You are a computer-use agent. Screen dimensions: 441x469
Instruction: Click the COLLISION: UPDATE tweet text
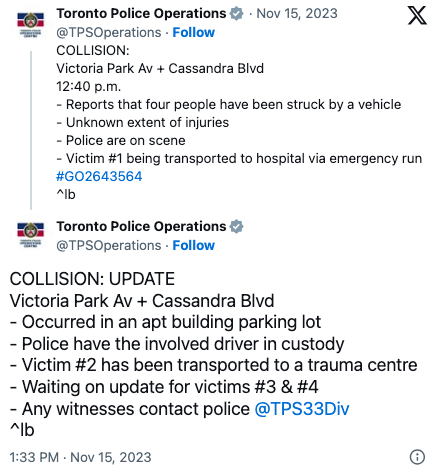point(213,354)
